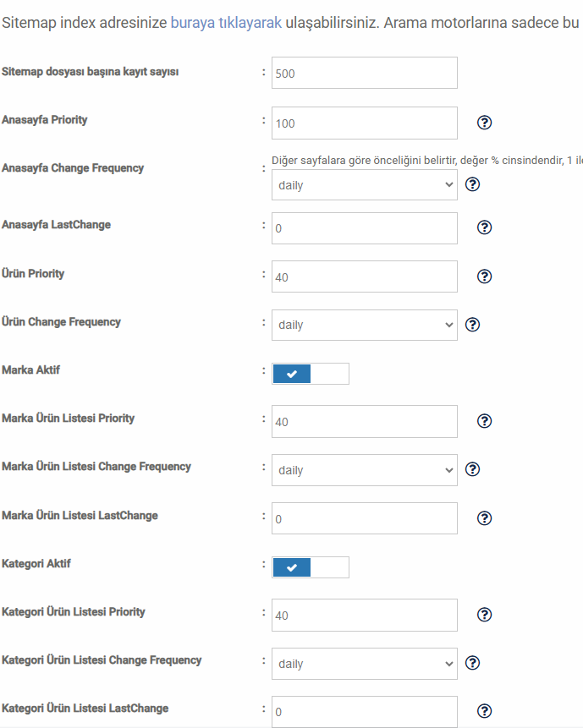
Task: Click into the Ürün Priority field
Action: (x=364, y=276)
